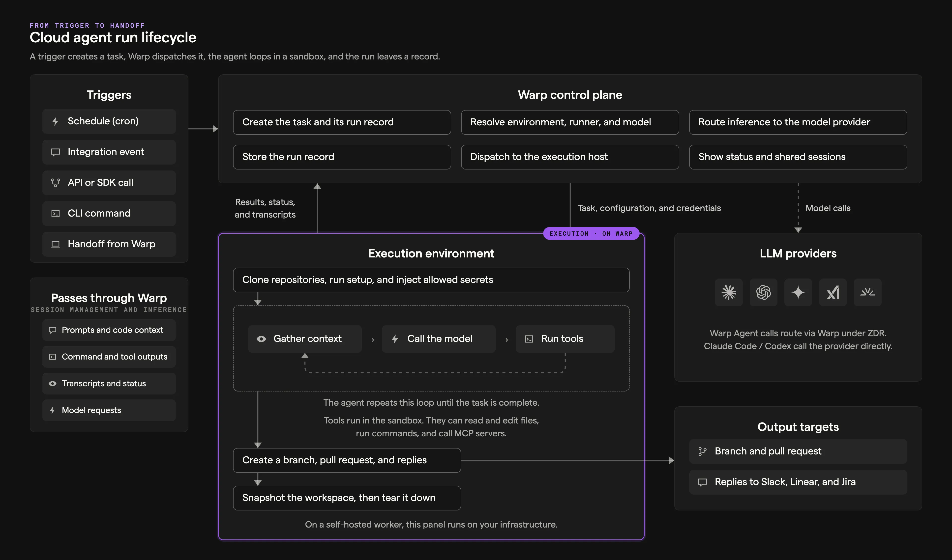Click the chevron between Call the model and Run tools
The image size is (952, 560).
(x=506, y=340)
